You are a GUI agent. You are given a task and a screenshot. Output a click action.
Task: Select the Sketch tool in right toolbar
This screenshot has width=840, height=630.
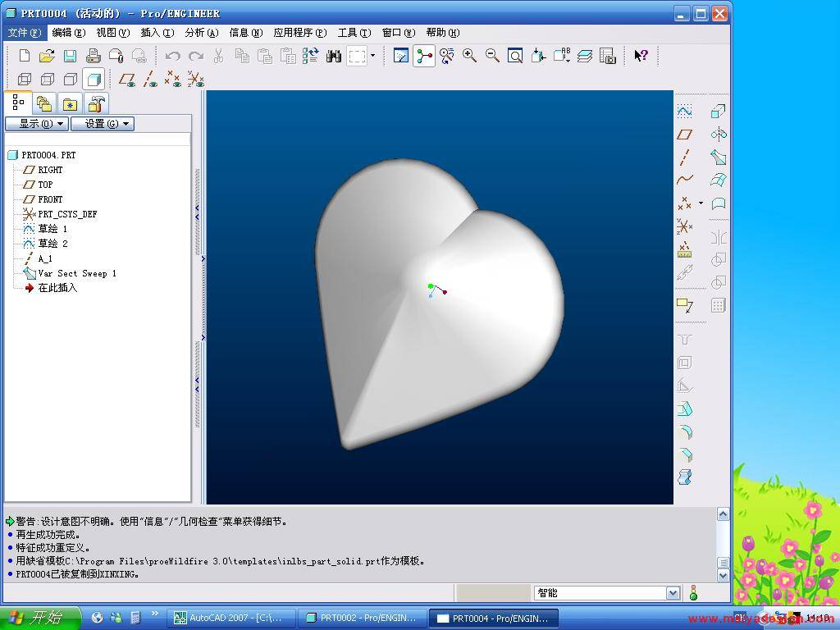pos(684,111)
